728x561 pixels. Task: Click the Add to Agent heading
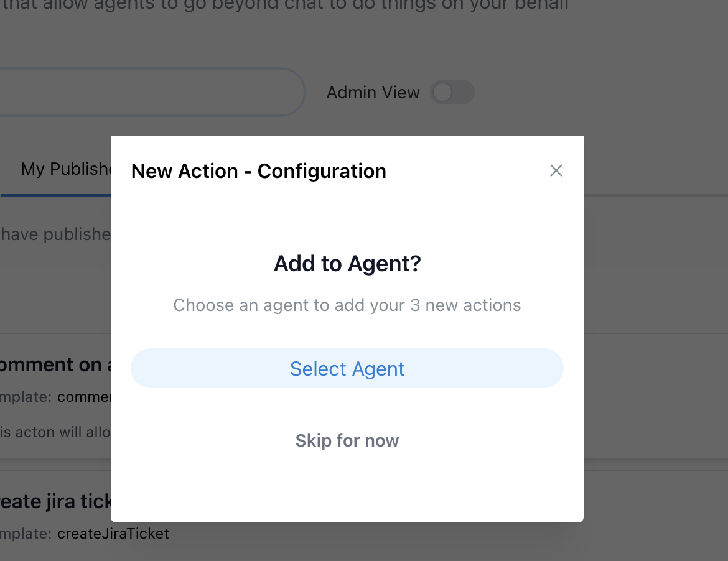(347, 264)
